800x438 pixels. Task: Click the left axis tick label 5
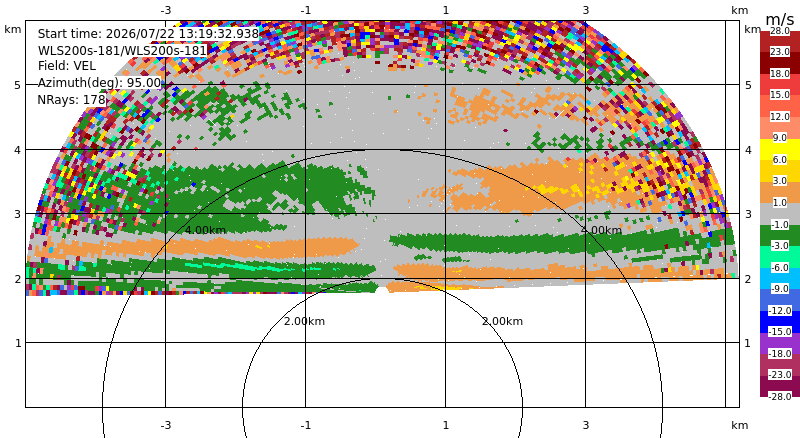[x=18, y=85]
